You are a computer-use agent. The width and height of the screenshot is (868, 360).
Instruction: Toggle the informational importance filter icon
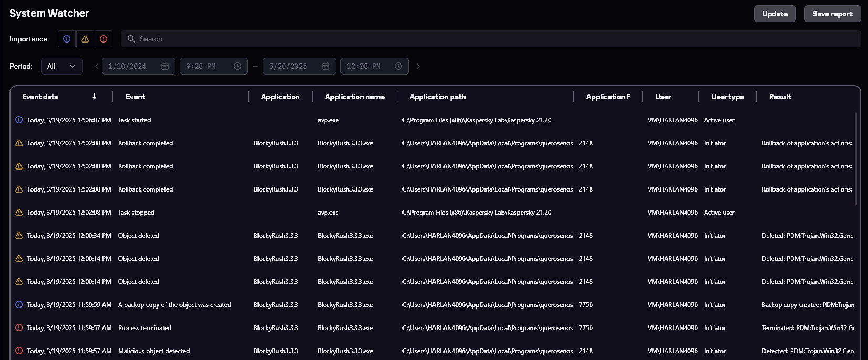coord(67,39)
